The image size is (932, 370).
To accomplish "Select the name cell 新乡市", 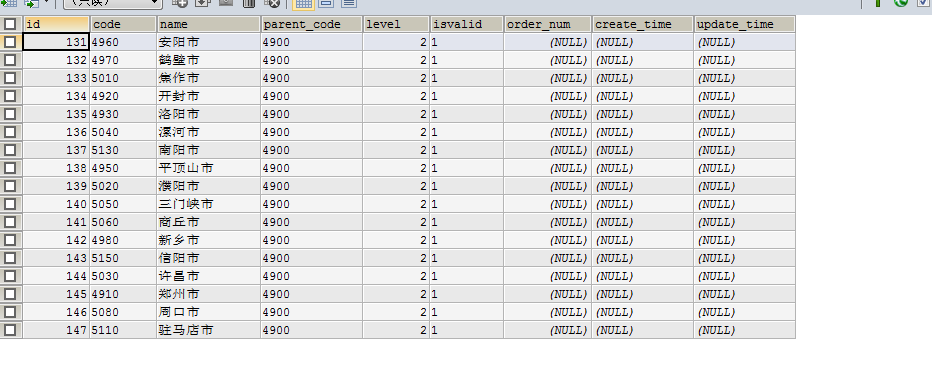I will point(209,240).
